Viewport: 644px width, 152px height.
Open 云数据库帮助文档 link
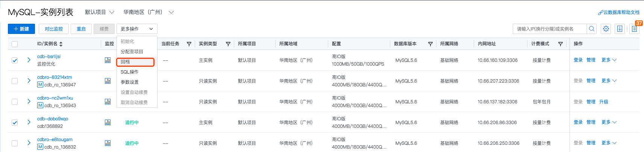(619, 12)
